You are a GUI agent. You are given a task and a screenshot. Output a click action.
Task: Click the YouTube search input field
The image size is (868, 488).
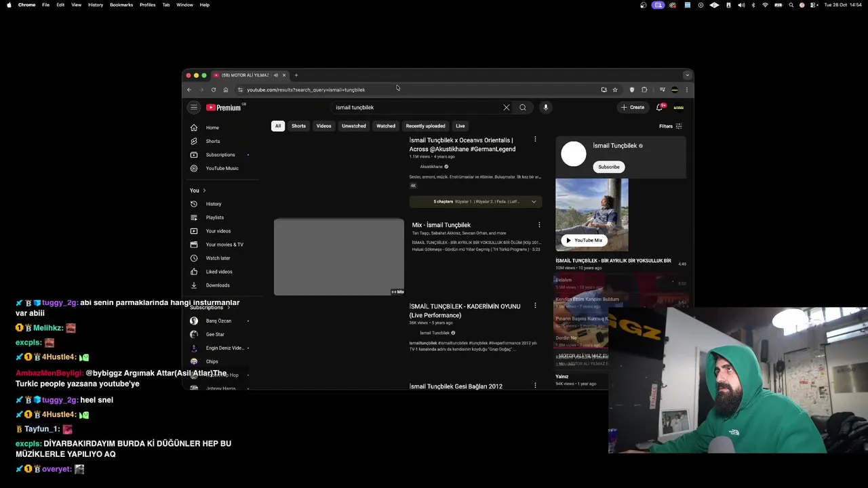pyautogui.click(x=417, y=107)
